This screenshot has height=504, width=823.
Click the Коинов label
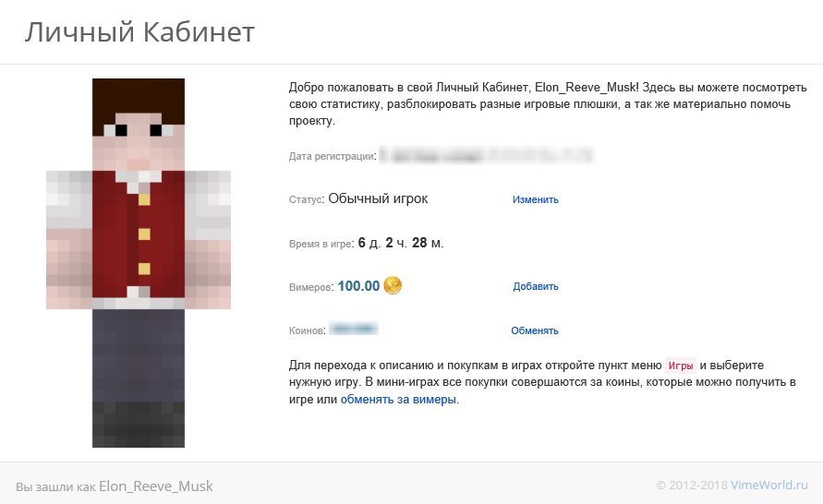tap(307, 330)
